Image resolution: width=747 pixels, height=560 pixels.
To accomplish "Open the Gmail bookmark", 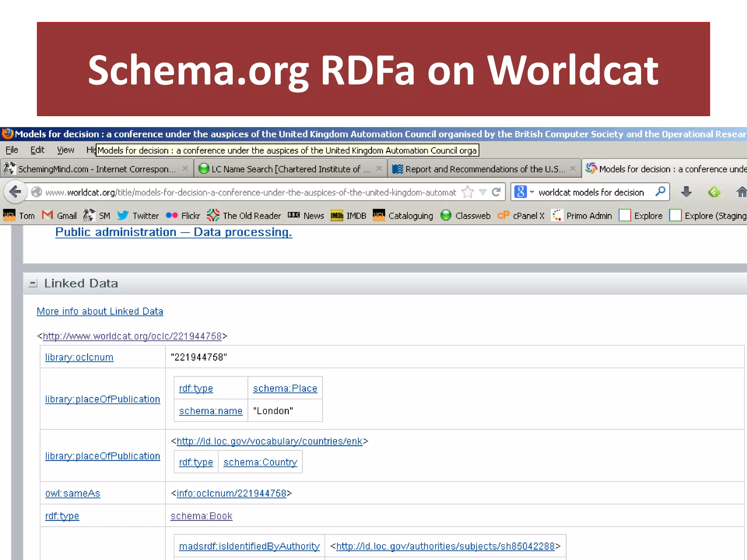I will (59, 216).
